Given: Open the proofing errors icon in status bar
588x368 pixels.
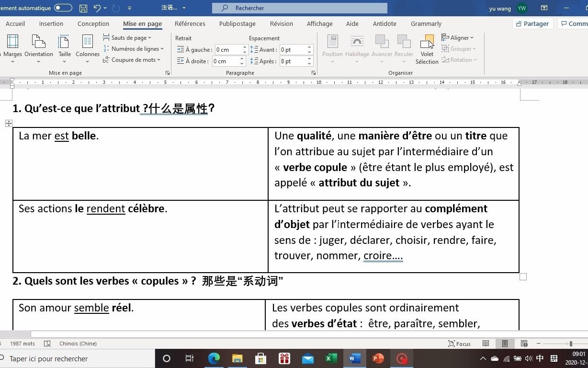Looking at the screenshot, I should coord(46,344).
